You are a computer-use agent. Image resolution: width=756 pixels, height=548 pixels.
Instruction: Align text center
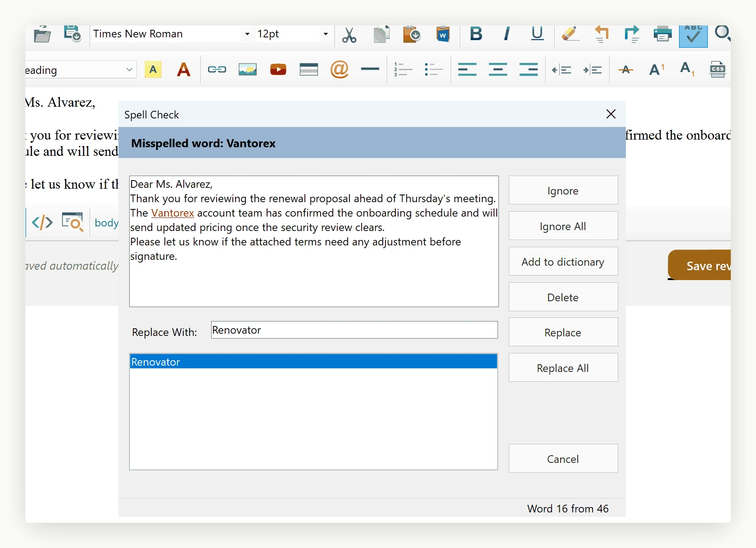[x=498, y=70]
